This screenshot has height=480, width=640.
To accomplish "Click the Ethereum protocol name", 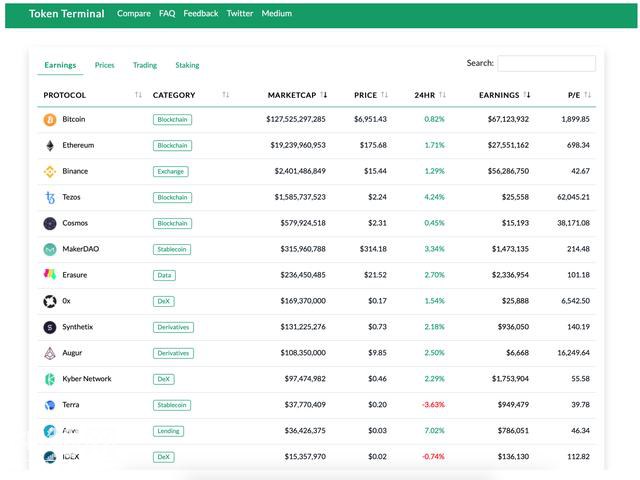I will point(78,145).
